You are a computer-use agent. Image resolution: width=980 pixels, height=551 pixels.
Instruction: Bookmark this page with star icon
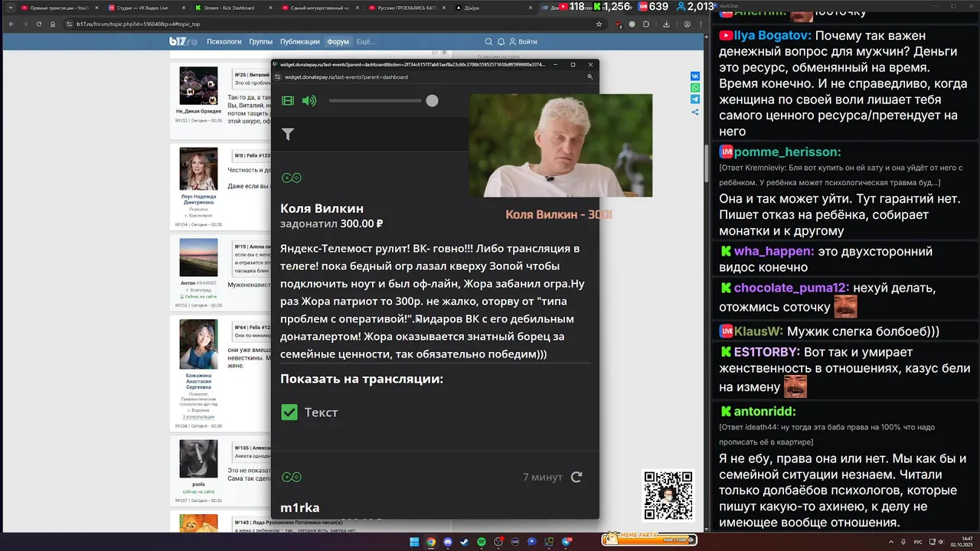(599, 24)
